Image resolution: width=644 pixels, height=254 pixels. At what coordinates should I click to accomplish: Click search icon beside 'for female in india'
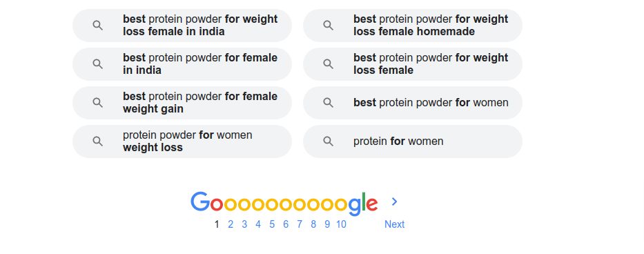pos(98,64)
